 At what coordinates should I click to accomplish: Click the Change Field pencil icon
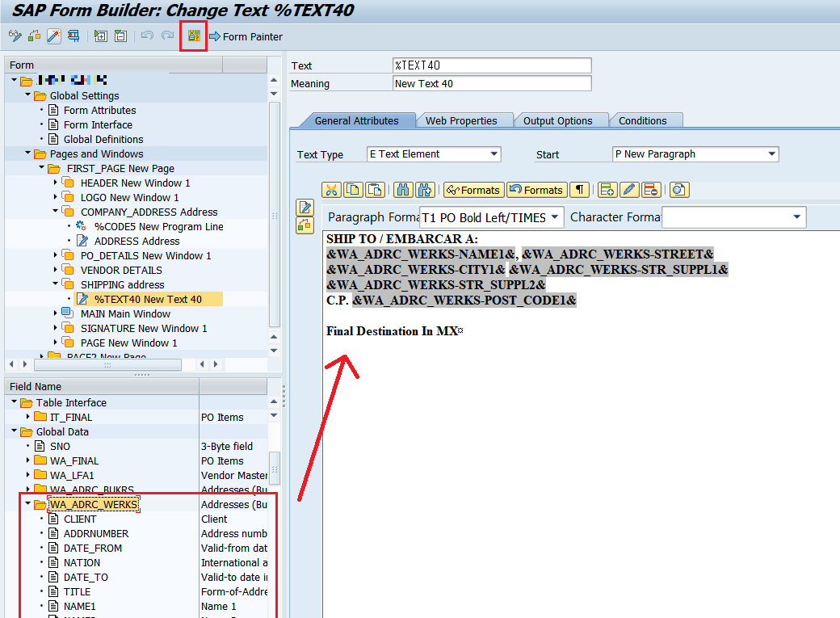(629, 190)
